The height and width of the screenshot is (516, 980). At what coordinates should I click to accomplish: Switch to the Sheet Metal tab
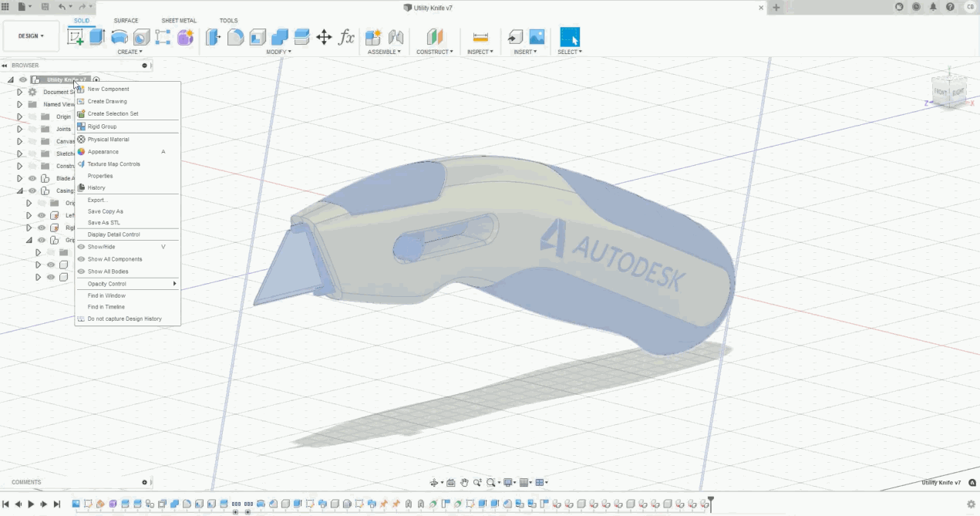179,21
